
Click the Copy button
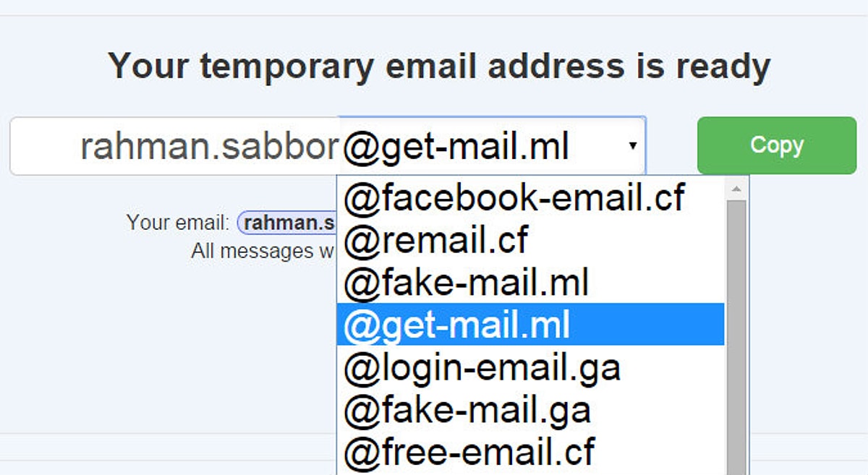(x=776, y=145)
